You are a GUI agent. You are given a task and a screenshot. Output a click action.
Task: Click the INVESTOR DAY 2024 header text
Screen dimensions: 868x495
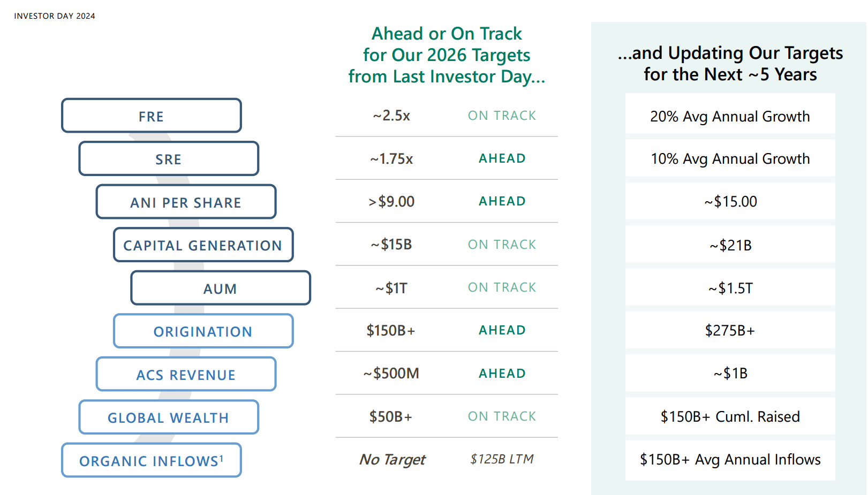tap(55, 16)
